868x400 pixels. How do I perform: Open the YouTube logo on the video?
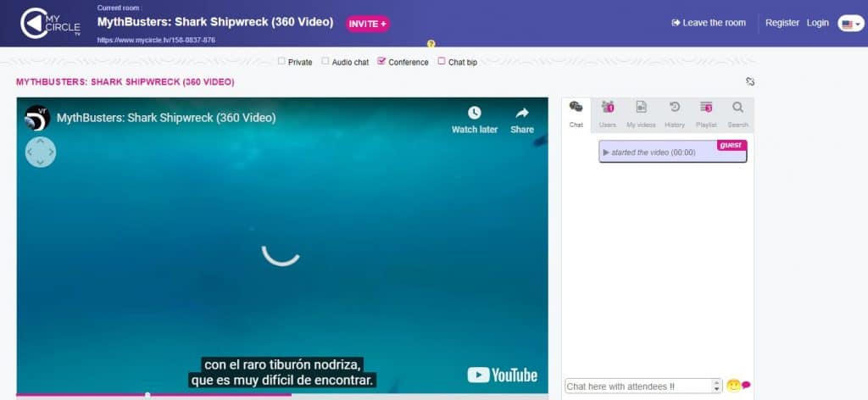click(502, 375)
